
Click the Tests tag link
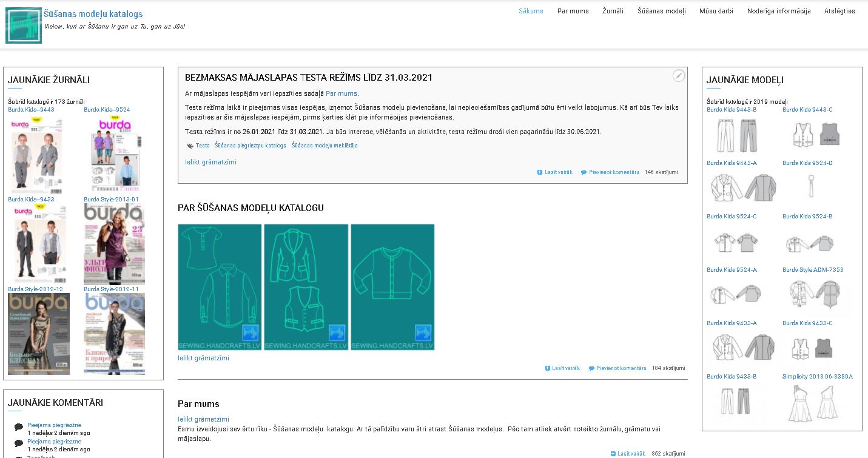[x=203, y=146]
